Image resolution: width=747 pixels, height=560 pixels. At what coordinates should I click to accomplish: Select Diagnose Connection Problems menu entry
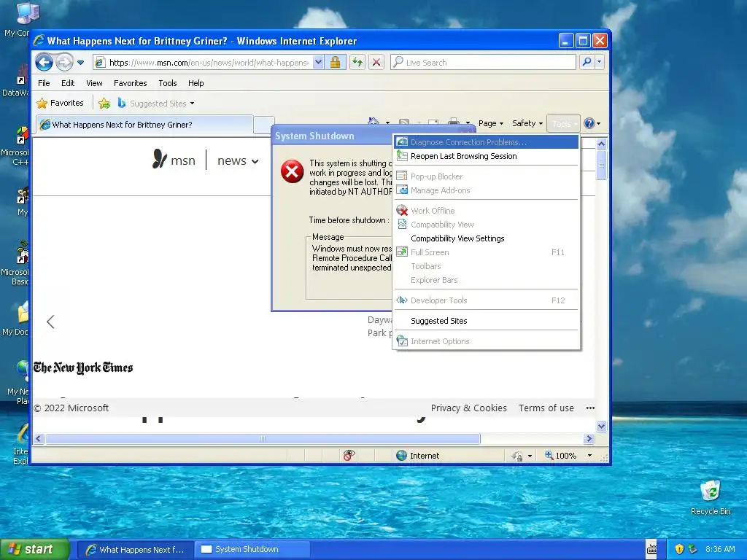click(x=487, y=142)
